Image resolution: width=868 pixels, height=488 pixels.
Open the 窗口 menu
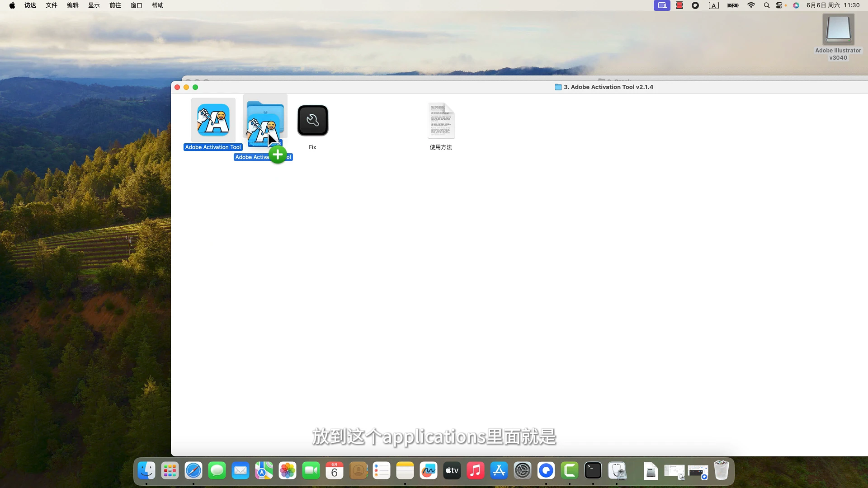137,5
